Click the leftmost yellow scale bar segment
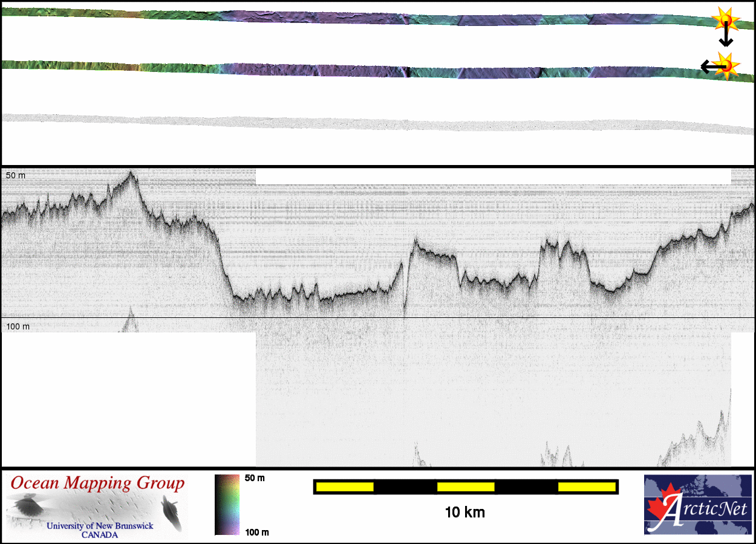 click(x=344, y=487)
